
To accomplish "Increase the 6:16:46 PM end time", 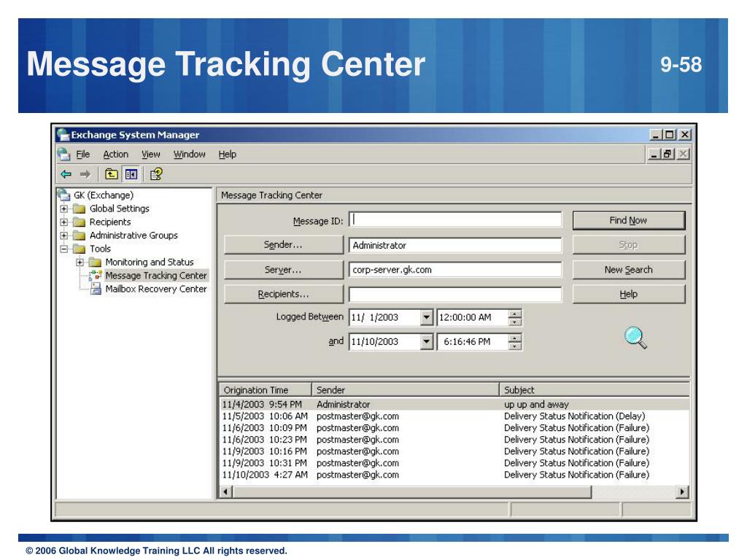I will pyautogui.click(x=514, y=338).
